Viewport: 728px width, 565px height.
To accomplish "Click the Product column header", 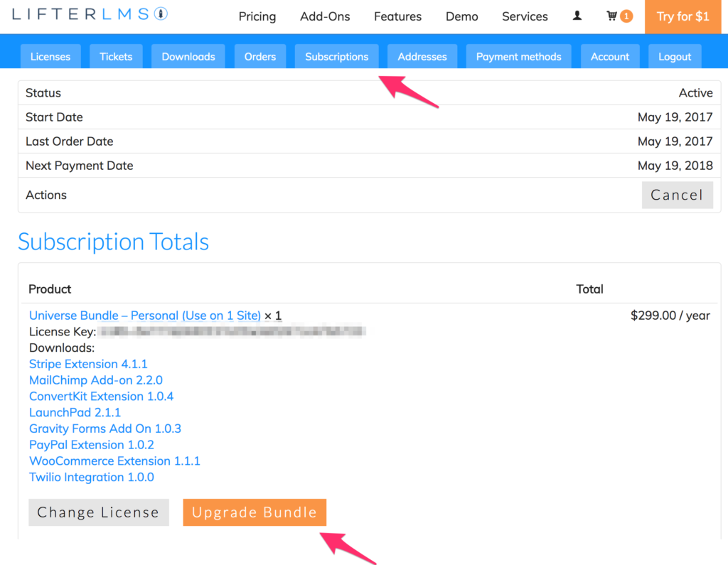I will tap(50, 289).
